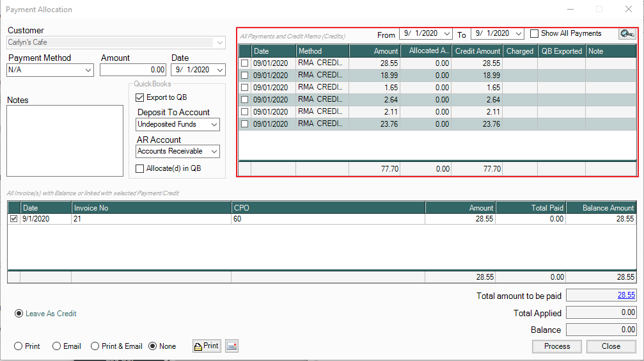The width and height of the screenshot is (644, 361).
Task: Click the Print button with printer icon
Action: [x=206, y=346]
